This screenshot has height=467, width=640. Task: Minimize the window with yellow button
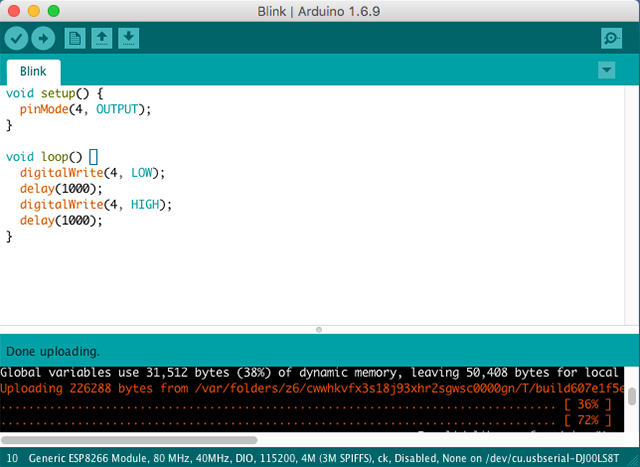34,11
